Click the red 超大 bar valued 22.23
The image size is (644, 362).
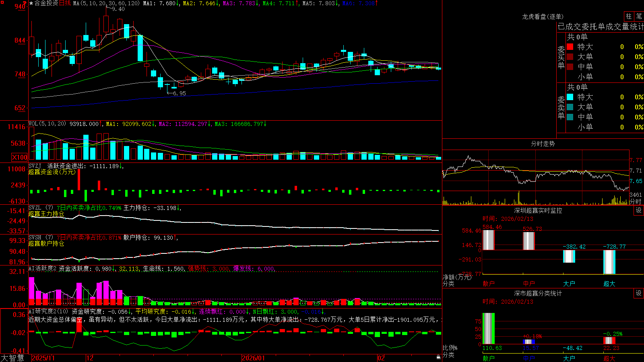[x=609, y=341]
